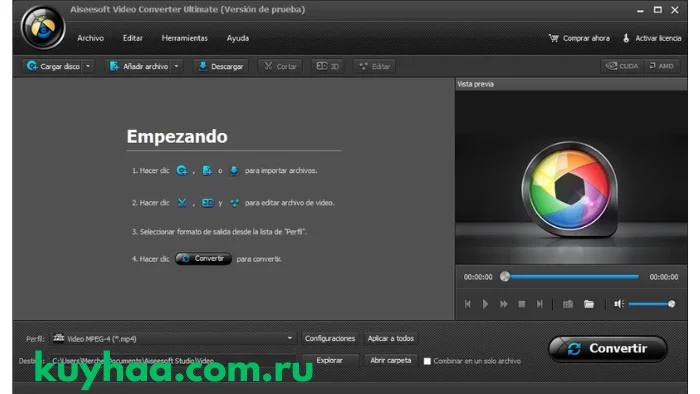Click download icon in step 1

tap(234, 170)
